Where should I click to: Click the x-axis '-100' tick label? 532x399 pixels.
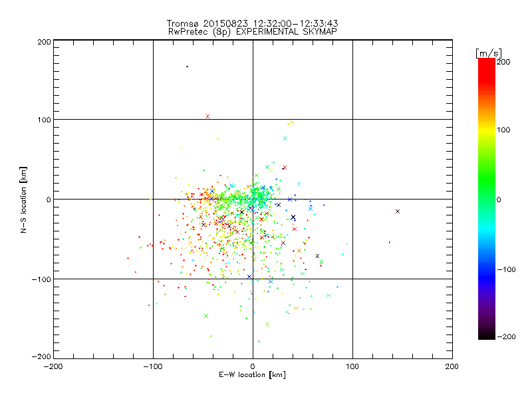153,366
